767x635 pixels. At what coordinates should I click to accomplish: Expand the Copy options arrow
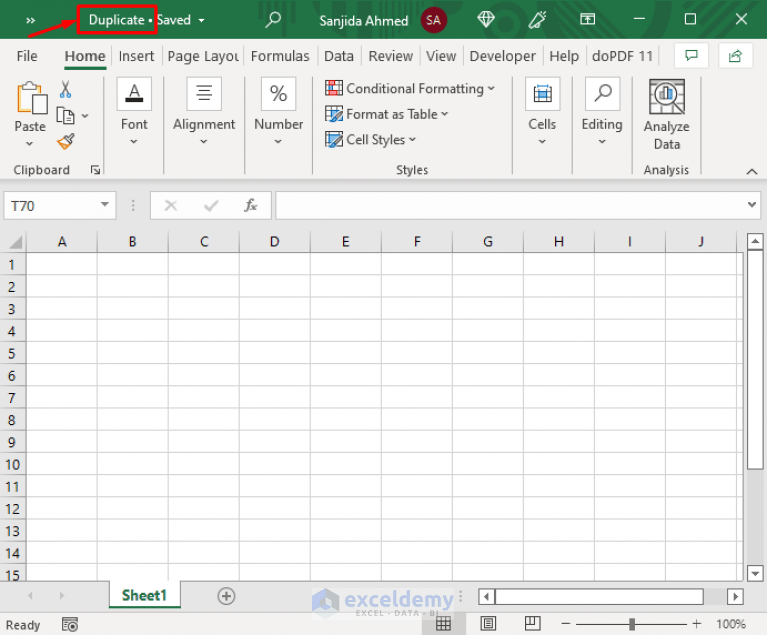85,116
